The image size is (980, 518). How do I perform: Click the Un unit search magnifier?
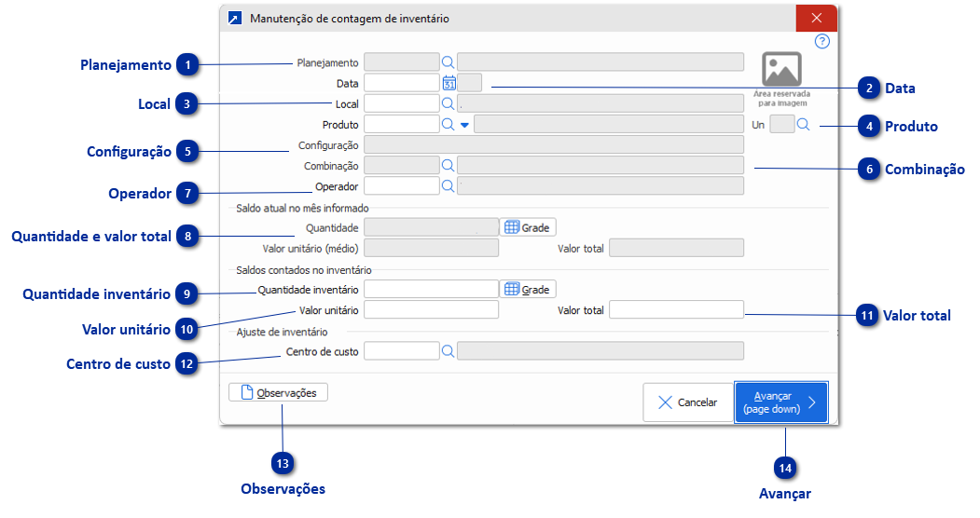pyautogui.click(x=804, y=124)
